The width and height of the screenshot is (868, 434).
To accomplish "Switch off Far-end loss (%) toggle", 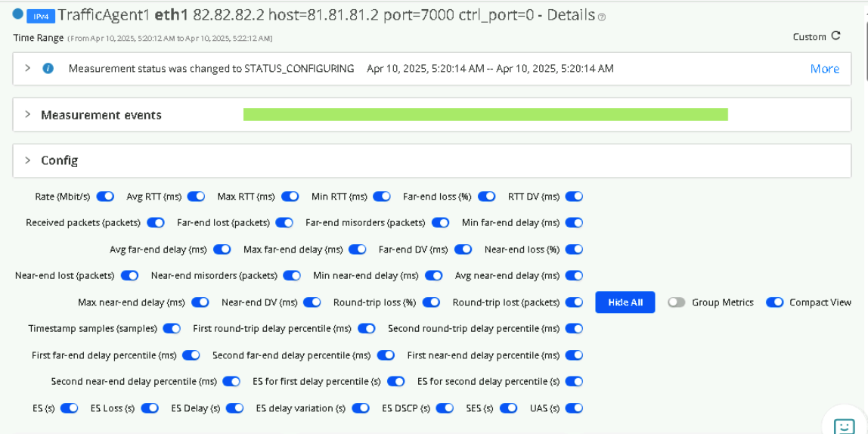I will click(x=487, y=197).
